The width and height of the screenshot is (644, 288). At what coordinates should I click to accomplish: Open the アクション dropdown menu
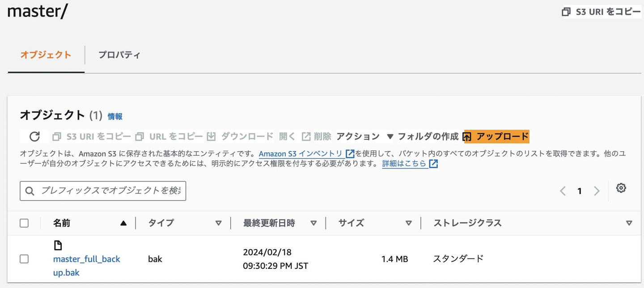click(x=364, y=136)
